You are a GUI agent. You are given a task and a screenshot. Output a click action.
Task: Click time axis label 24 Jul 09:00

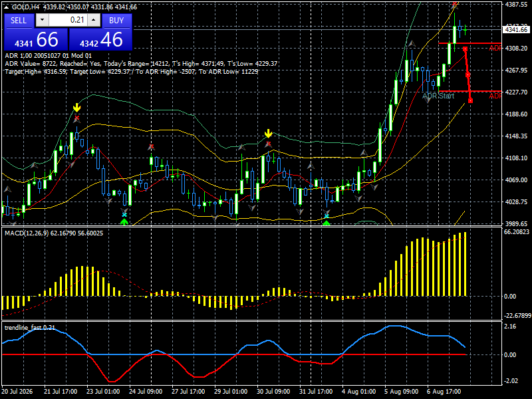[x=146, y=392]
